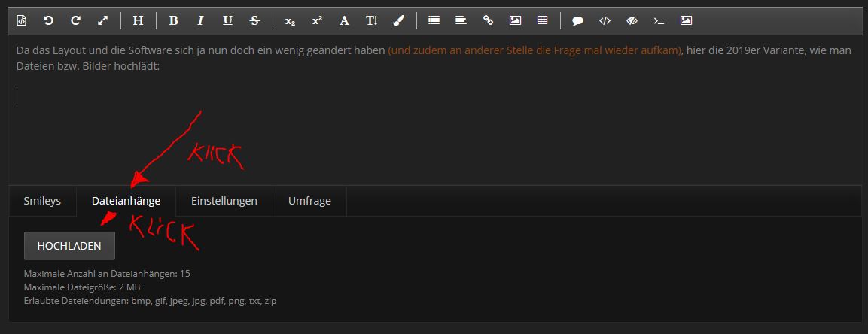Viewport: 868px width, 334px height.
Task: Redo the last undone edit
Action: (75, 21)
